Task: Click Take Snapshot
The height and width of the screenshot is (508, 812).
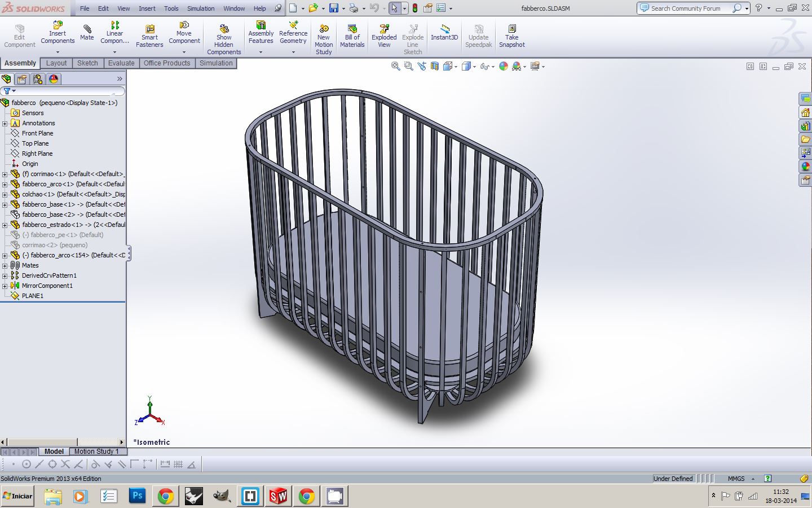Action: click(511, 36)
